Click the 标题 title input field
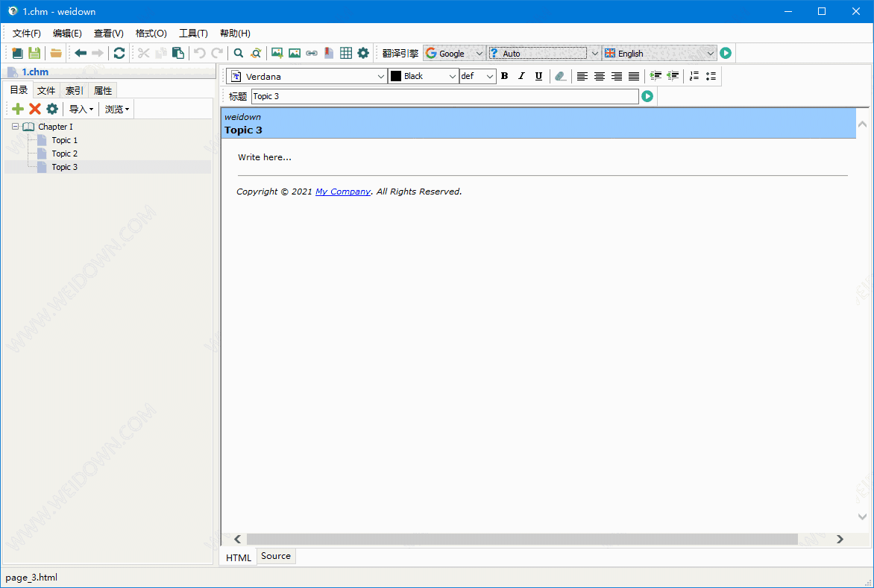Image resolution: width=874 pixels, height=588 pixels. [444, 96]
